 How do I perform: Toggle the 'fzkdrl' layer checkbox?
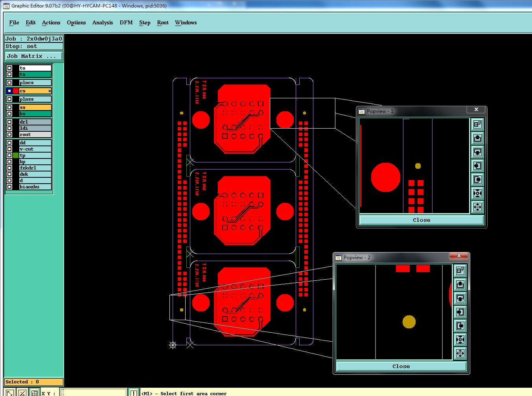click(x=9, y=168)
